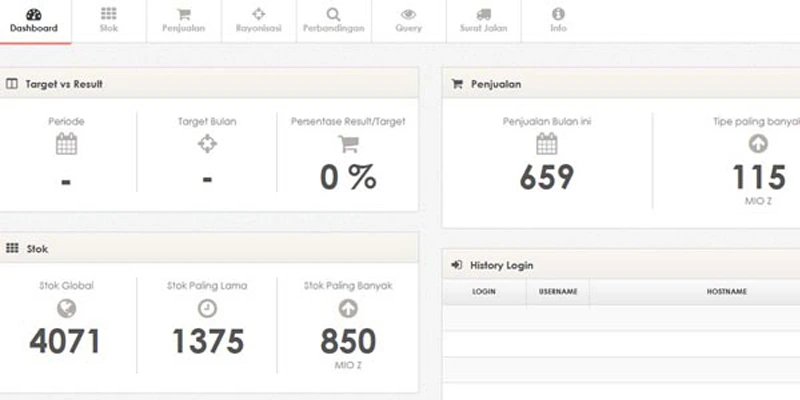800x400 pixels.
Task: Switch to the Stok tab
Action: click(108, 21)
